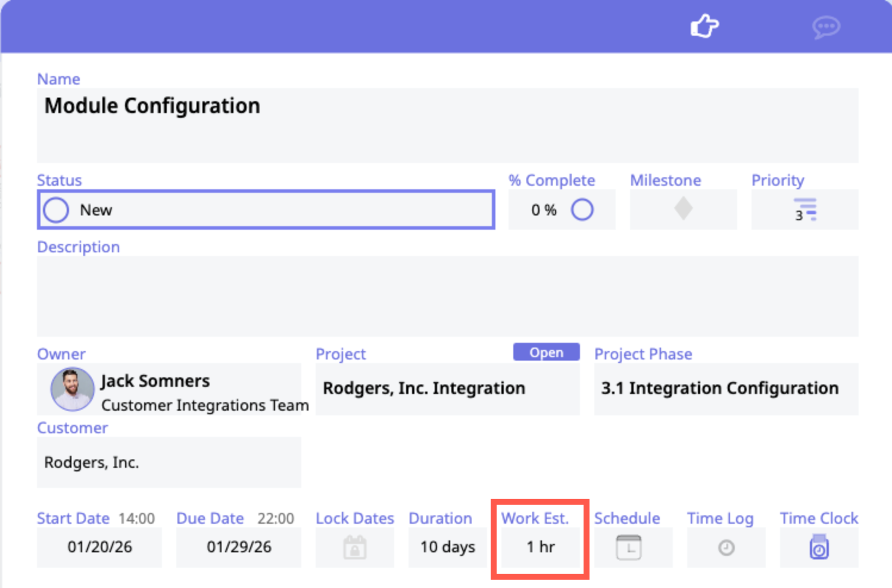892x588 pixels.
Task: Open the Time Log clock icon
Action: point(726,548)
